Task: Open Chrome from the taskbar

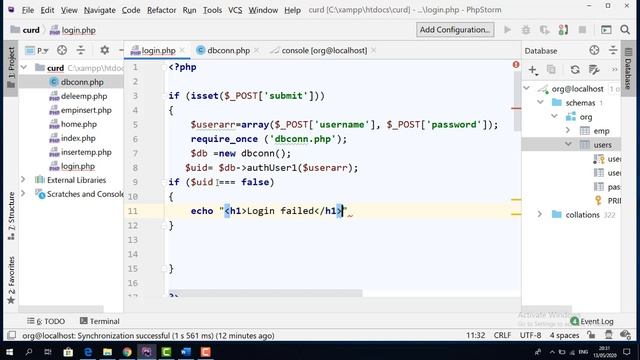Action: [x=127, y=352]
